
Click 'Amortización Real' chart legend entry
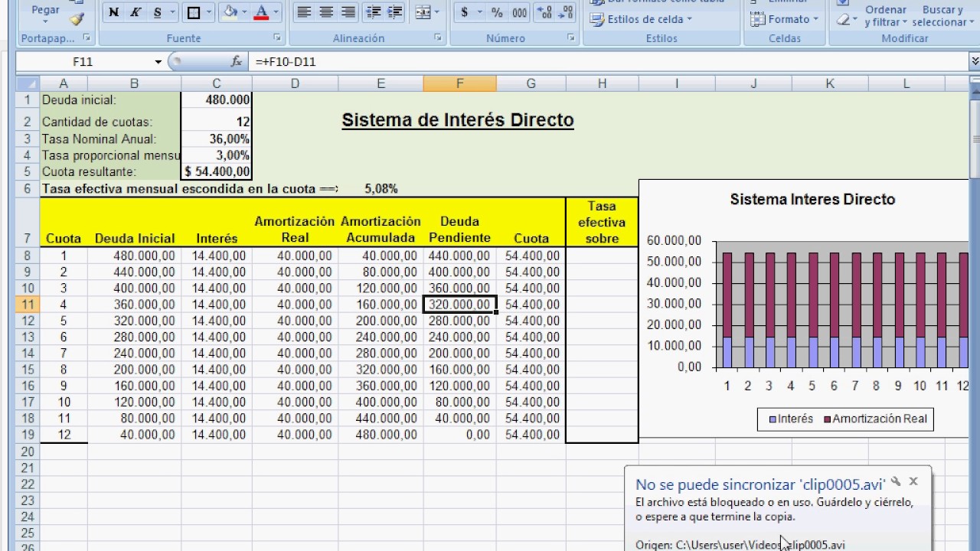coord(875,419)
